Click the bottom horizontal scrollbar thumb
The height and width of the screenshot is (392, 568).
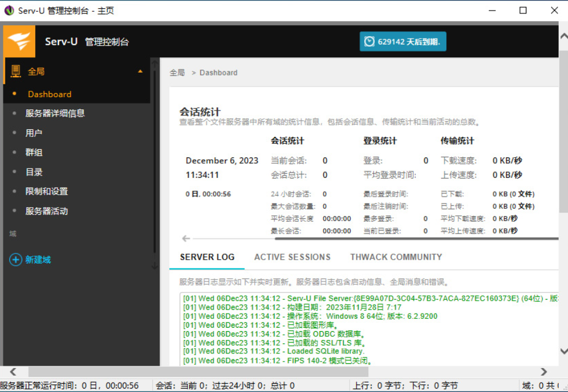(x=198, y=372)
